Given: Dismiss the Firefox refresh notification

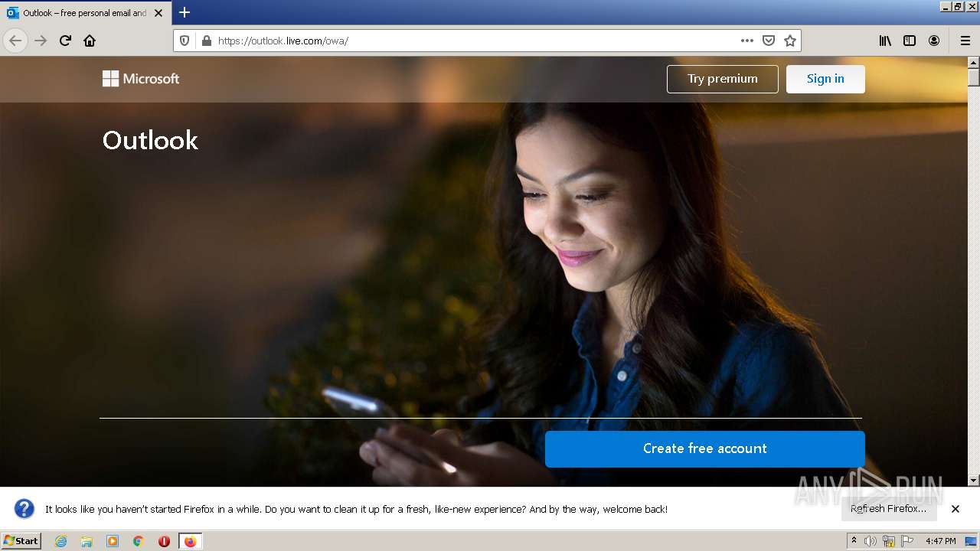Looking at the screenshot, I should (955, 509).
